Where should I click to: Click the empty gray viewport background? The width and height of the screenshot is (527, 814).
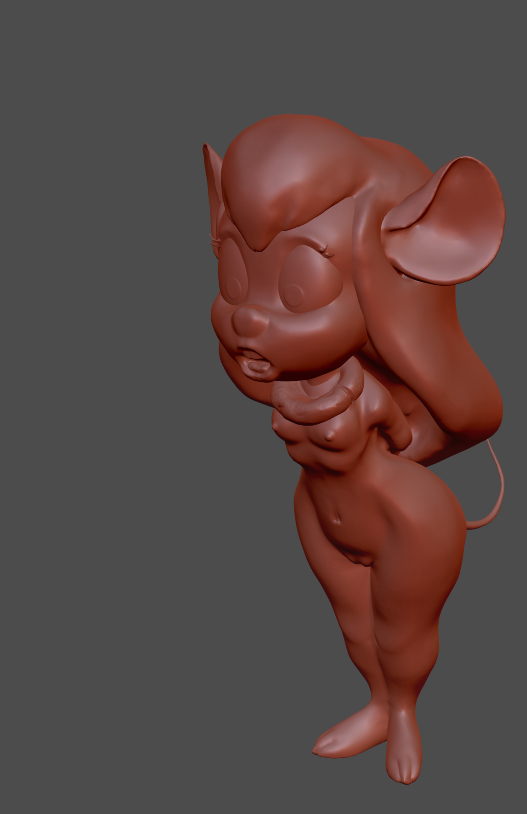pyautogui.click(x=104, y=415)
